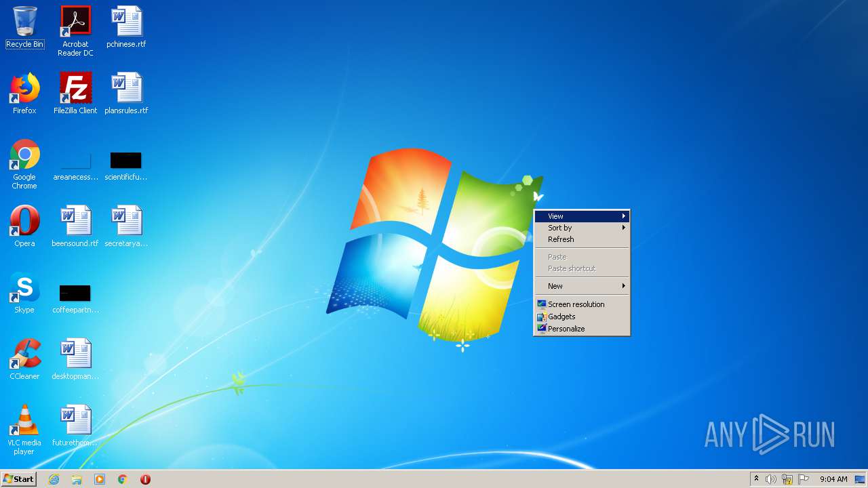The width and height of the screenshot is (868, 488).
Task: Select the pchinese.rtf document icon
Action: point(126,28)
